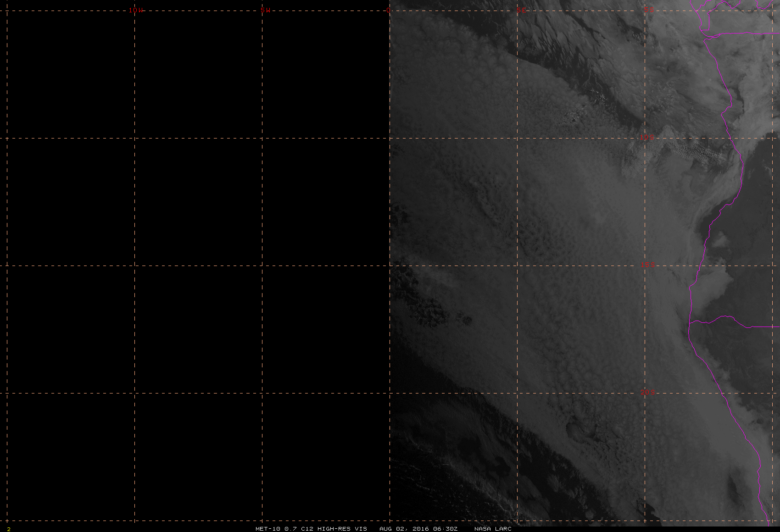The height and width of the screenshot is (532, 780).
Task: Click the frame number 2 label
Action: [8, 529]
